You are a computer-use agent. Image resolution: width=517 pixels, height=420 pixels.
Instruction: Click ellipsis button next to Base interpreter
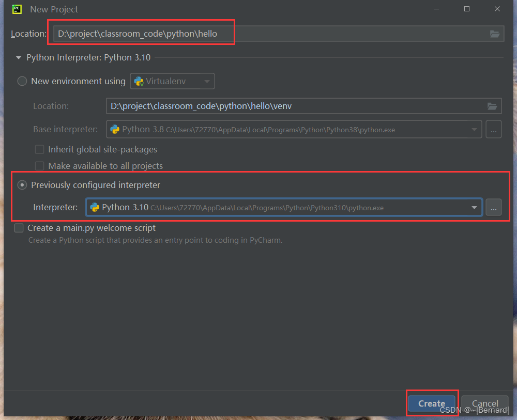point(494,130)
